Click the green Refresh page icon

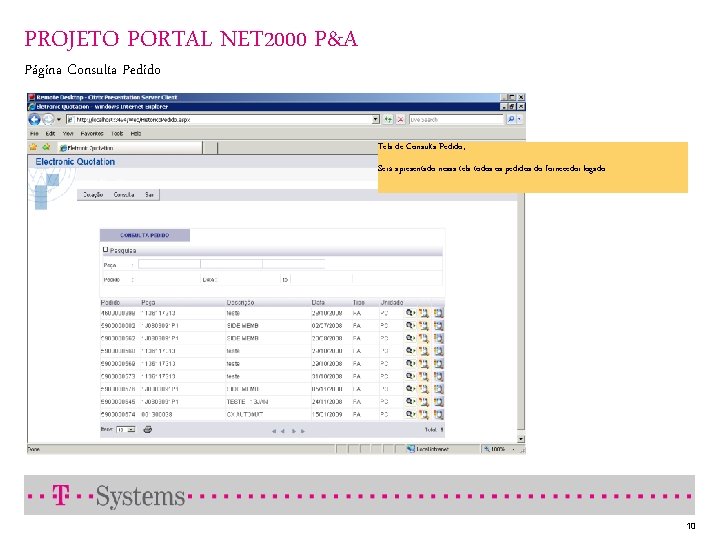[388, 119]
